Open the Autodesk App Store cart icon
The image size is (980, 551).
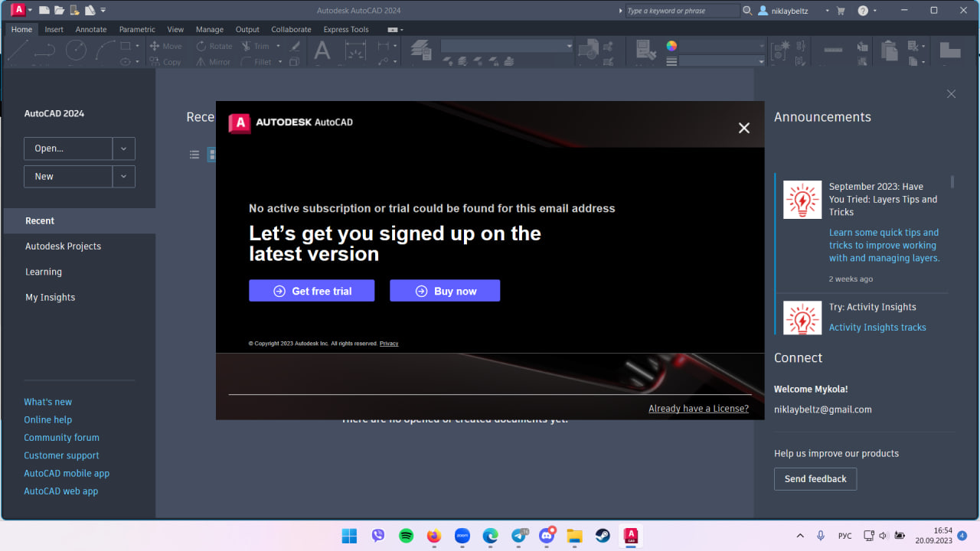click(841, 11)
